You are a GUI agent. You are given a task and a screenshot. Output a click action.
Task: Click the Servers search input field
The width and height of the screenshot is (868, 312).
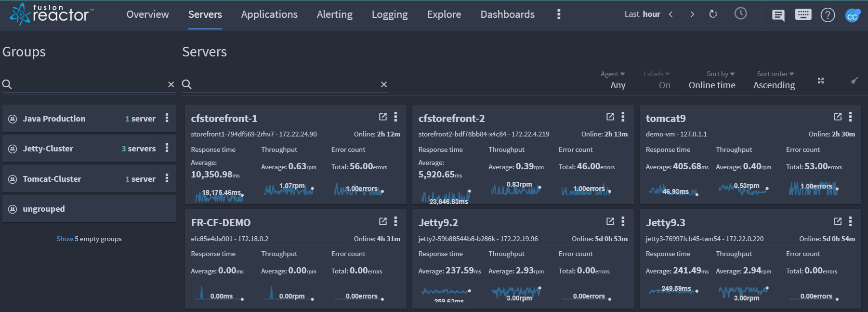286,84
